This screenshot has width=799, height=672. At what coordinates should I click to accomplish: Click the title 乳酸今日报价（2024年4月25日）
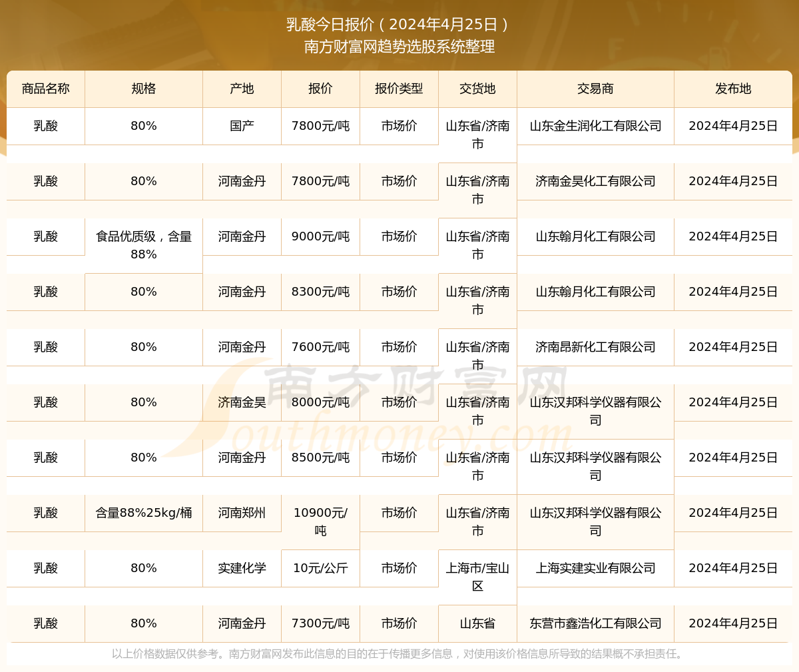click(x=399, y=25)
